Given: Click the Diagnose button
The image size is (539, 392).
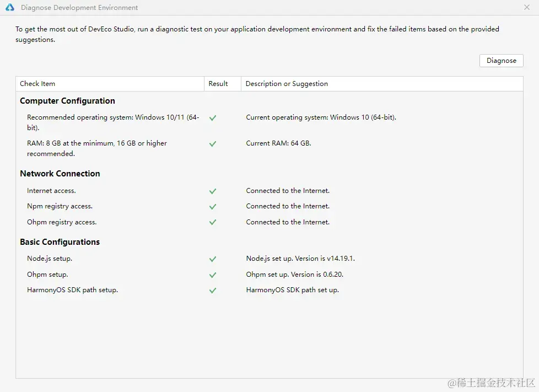Looking at the screenshot, I should [x=501, y=61].
